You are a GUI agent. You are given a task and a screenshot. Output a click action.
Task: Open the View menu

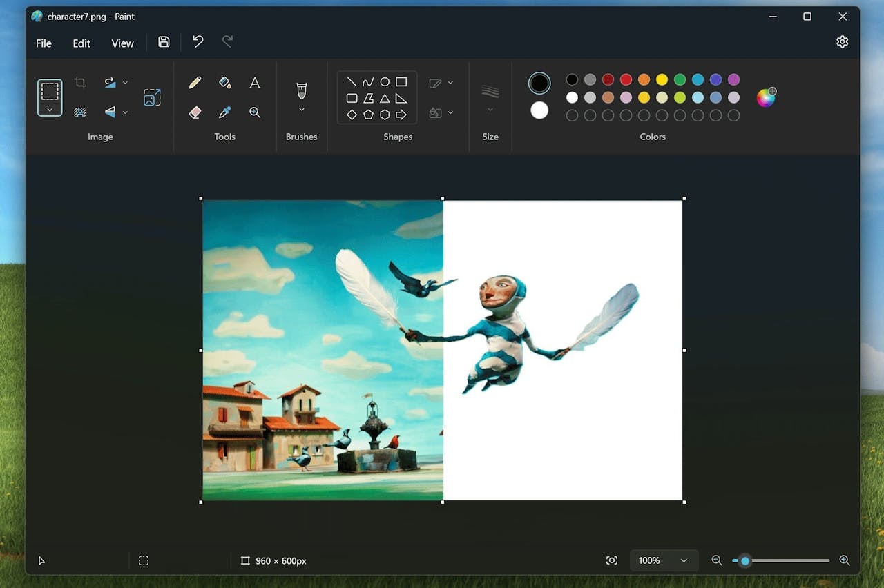click(x=122, y=43)
